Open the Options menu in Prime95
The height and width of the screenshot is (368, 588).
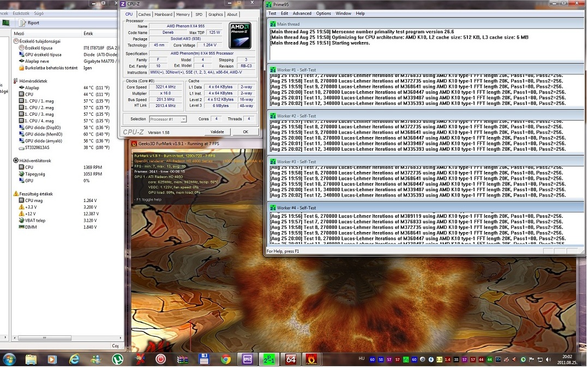(323, 13)
